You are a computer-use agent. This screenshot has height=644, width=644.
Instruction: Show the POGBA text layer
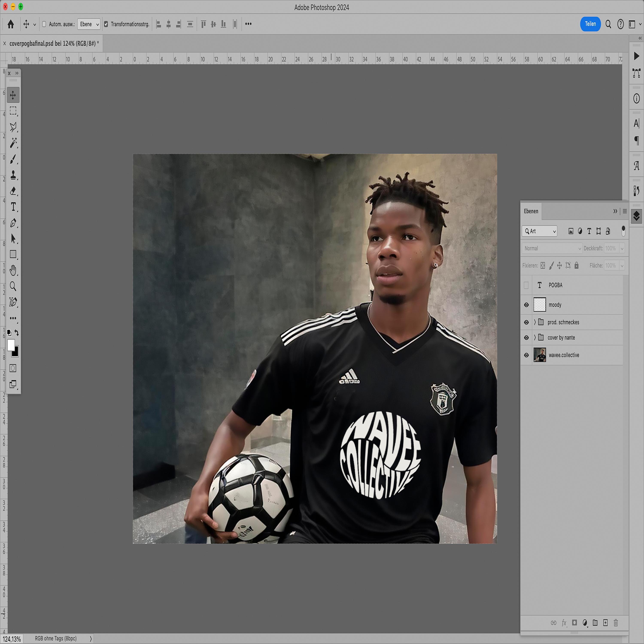pos(526,285)
